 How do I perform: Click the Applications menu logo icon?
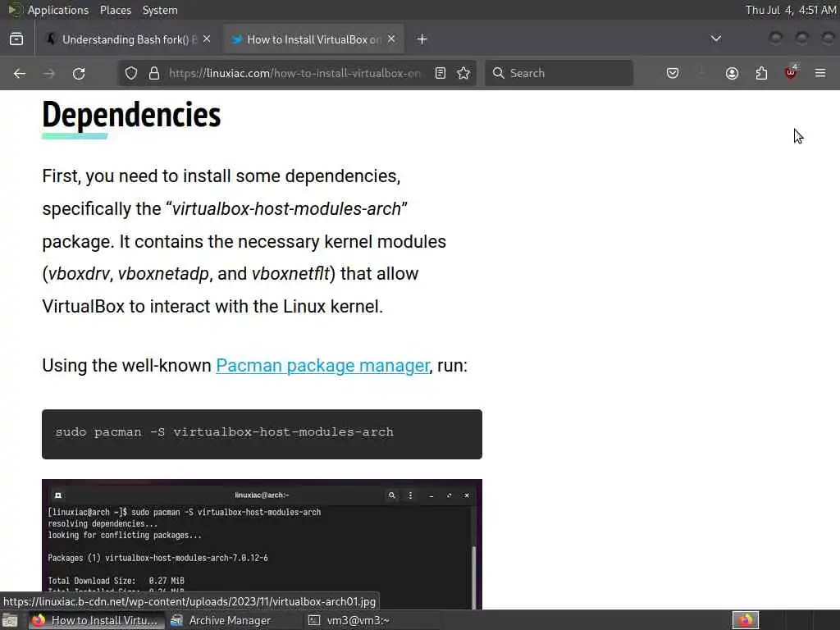15,10
